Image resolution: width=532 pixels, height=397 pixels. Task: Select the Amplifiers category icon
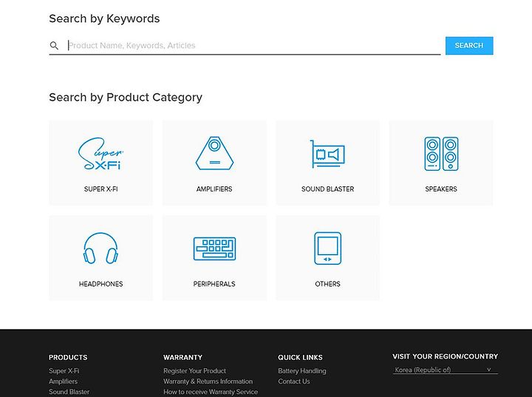214,153
